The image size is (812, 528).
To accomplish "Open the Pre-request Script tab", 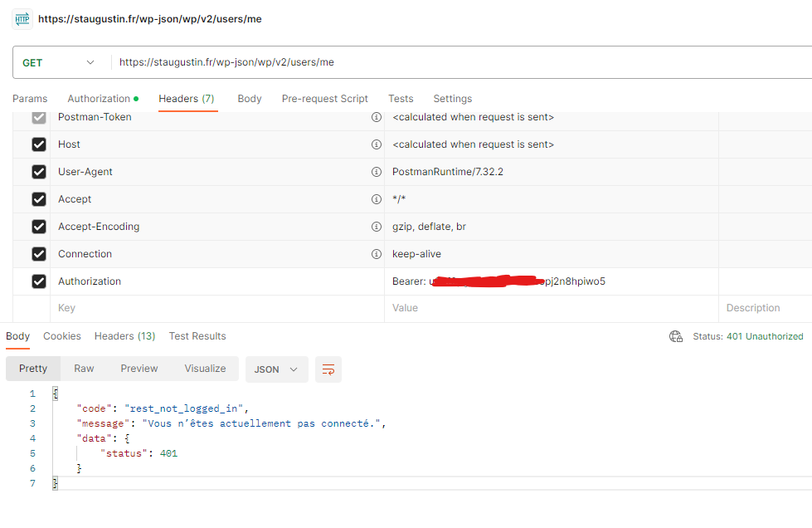I will pos(324,99).
